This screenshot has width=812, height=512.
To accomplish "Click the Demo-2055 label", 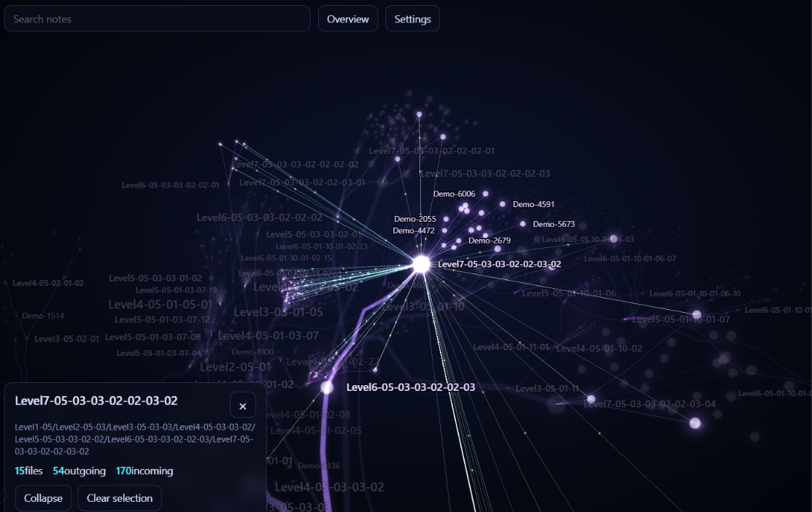I will pyautogui.click(x=415, y=219).
